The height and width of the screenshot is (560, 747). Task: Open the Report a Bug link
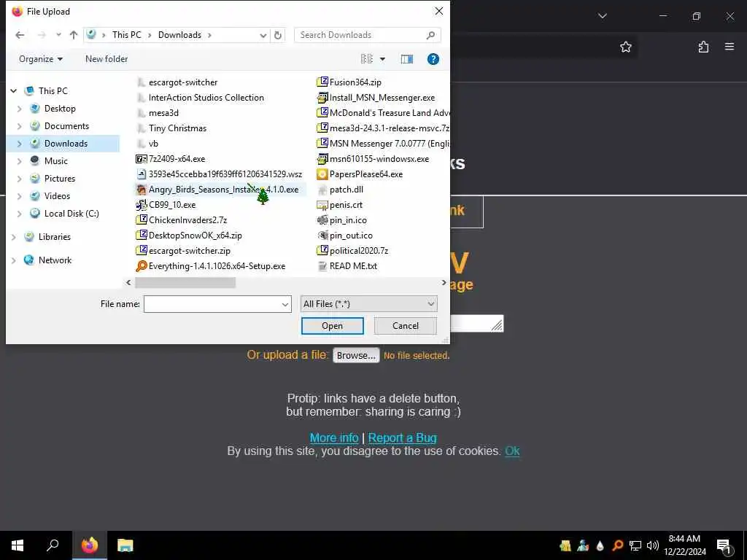403,437
